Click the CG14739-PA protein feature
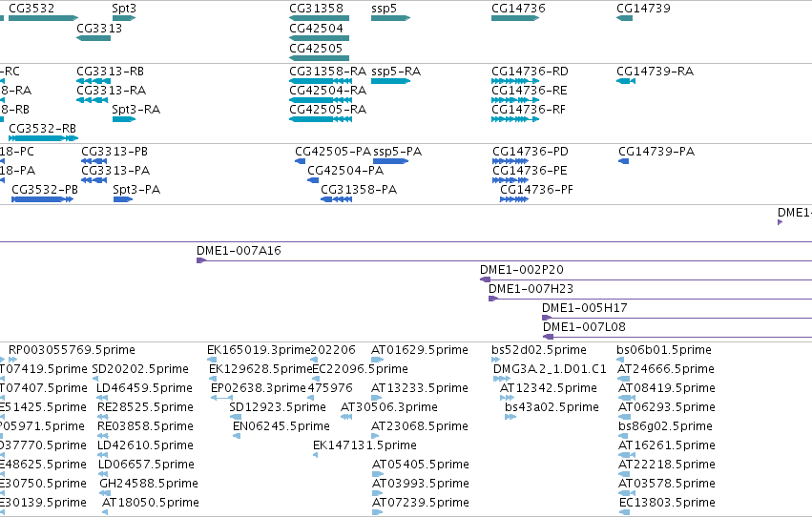The width and height of the screenshot is (812, 517). pos(623,161)
